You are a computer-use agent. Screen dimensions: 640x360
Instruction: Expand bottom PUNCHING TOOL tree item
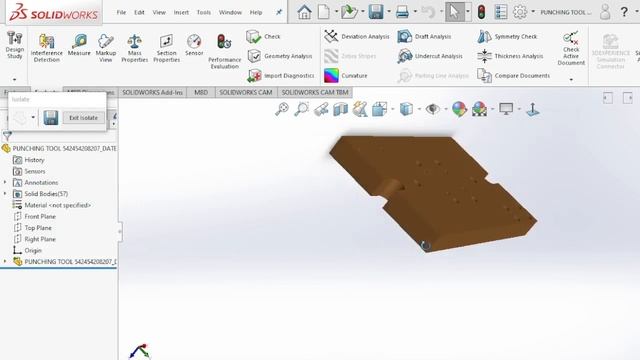[5, 262]
